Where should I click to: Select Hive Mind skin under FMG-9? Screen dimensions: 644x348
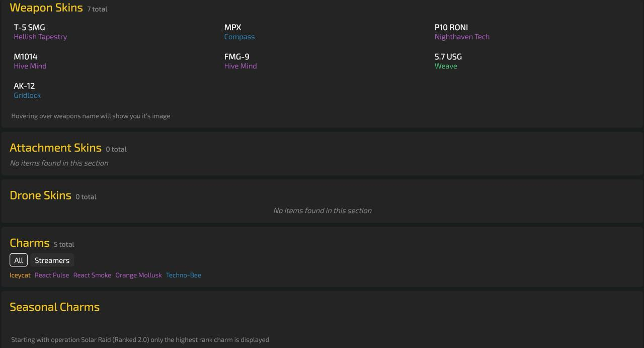click(x=240, y=66)
